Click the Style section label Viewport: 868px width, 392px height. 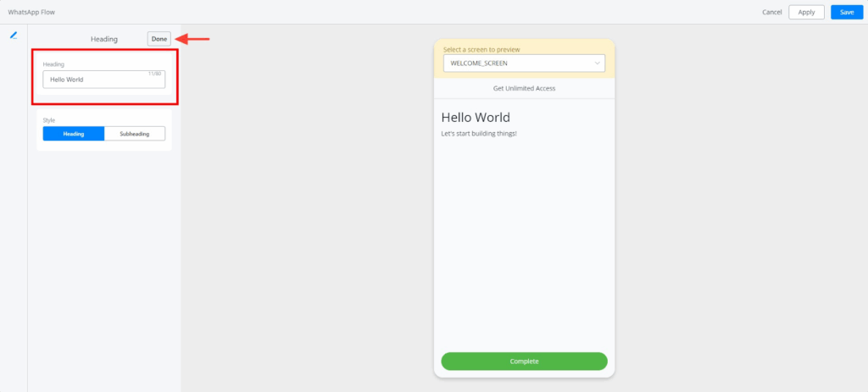point(49,120)
